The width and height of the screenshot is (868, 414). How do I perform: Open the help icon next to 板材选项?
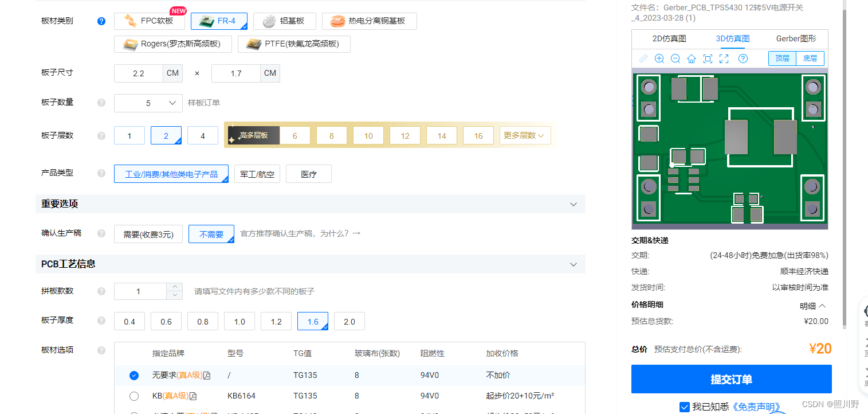point(101,350)
